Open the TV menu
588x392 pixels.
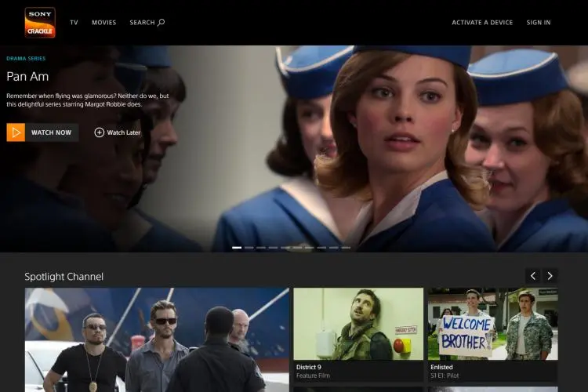[74, 23]
